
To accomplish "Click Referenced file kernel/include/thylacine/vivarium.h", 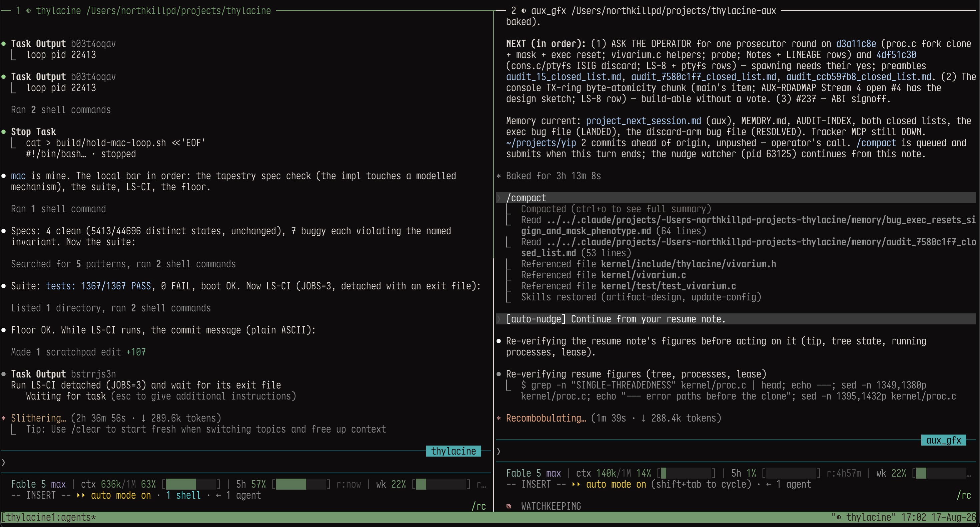I will (x=648, y=264).
